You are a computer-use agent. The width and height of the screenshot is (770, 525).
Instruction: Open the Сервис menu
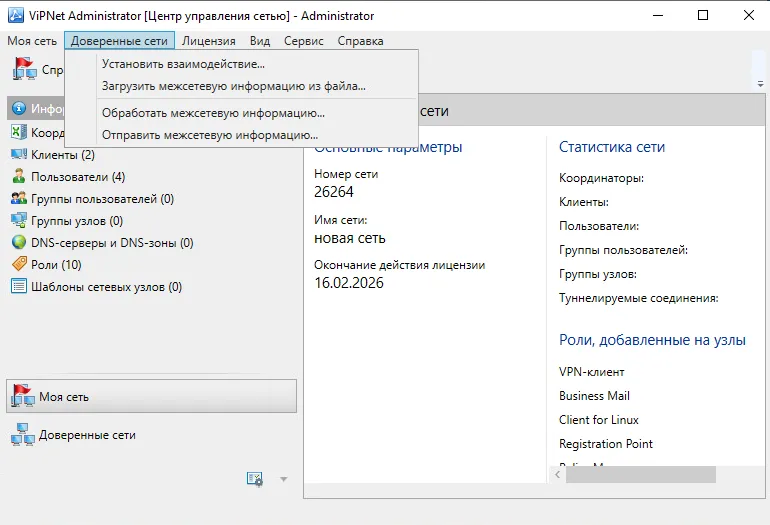303,41
